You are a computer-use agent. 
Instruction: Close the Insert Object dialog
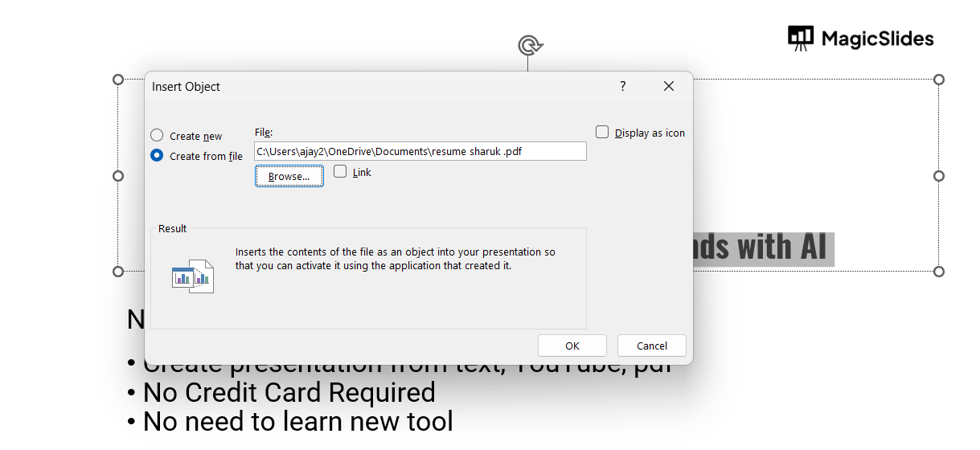(x=669, y=86)
